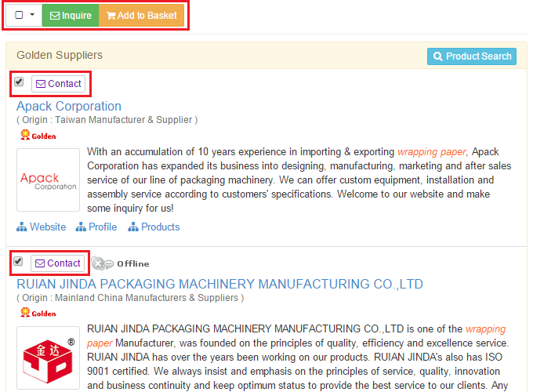Visit the Apack Website link
The height and width of the screenshot is (392, 533).
(42, 227)
